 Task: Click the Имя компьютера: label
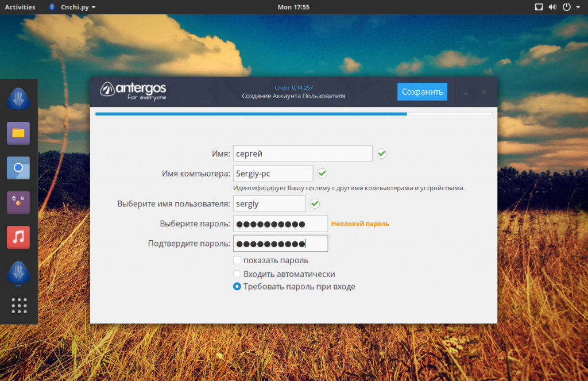point(196,174)
